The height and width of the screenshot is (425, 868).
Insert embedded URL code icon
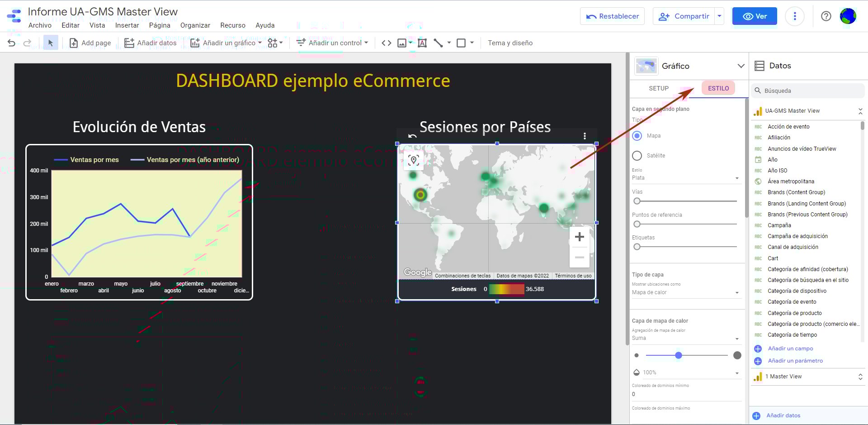pos(387,43)
